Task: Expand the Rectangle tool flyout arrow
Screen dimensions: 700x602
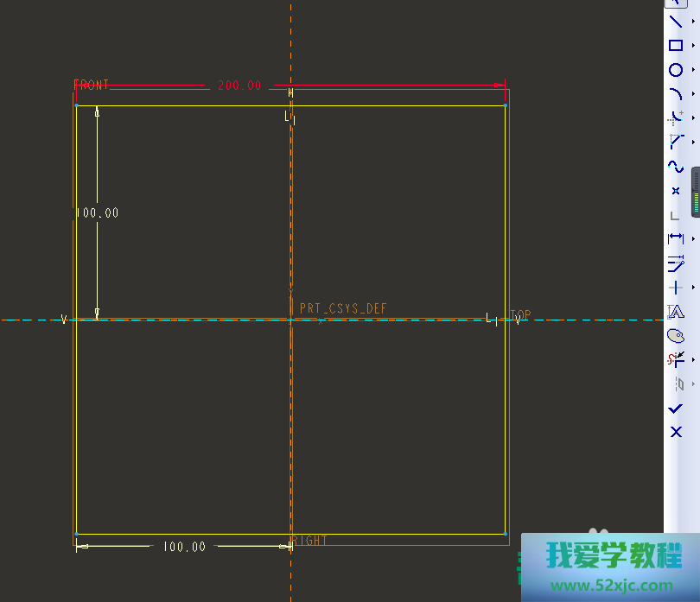Action: [693, 46]
